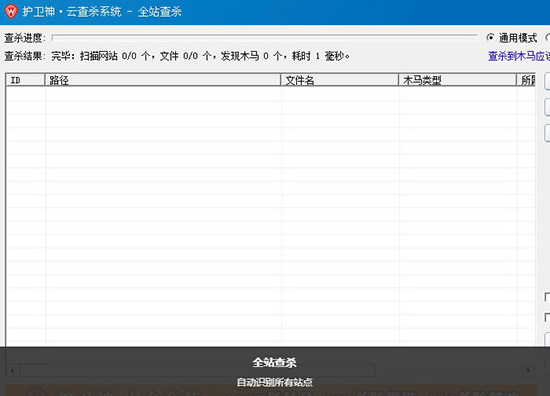
Task: Tick the lower checkbox on right edge
Action: pyautogui.click(x=547, y=317)
